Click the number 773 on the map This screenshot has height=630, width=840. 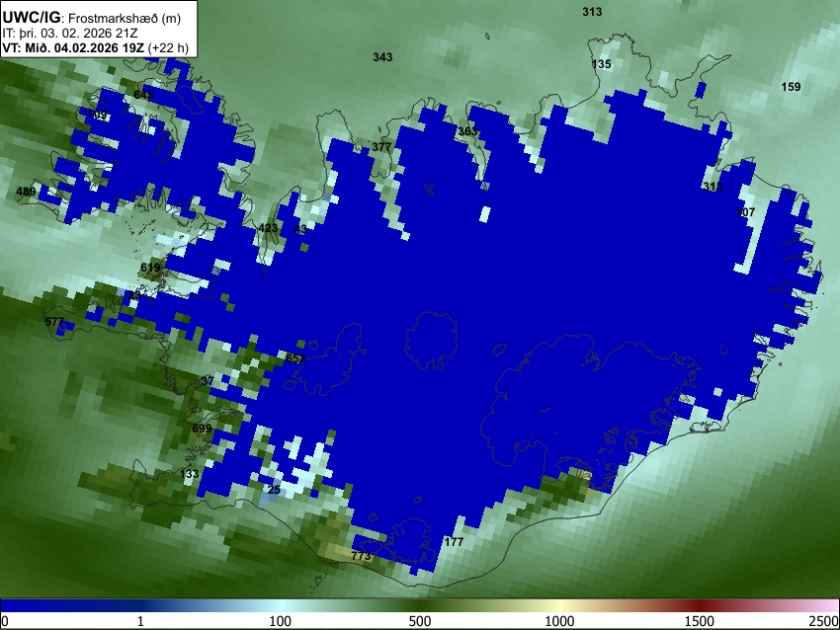(x=361, y=556)
